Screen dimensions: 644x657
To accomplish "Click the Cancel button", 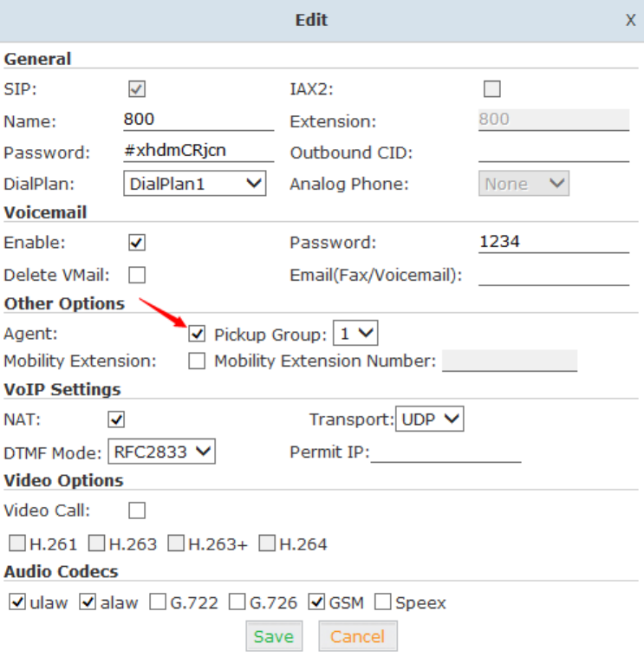I will [x=357, y=636].
